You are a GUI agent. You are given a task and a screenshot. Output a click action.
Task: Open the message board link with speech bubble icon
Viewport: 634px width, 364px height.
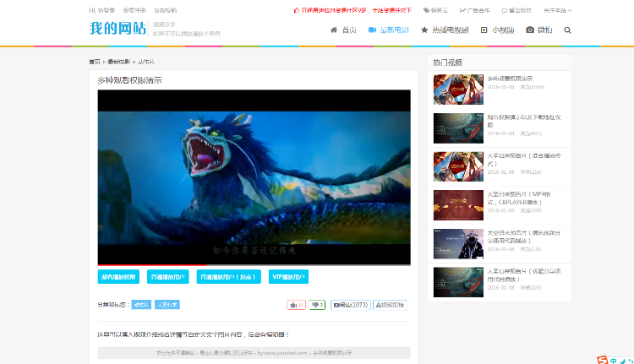pyautogui.click(x=516, y=10)
